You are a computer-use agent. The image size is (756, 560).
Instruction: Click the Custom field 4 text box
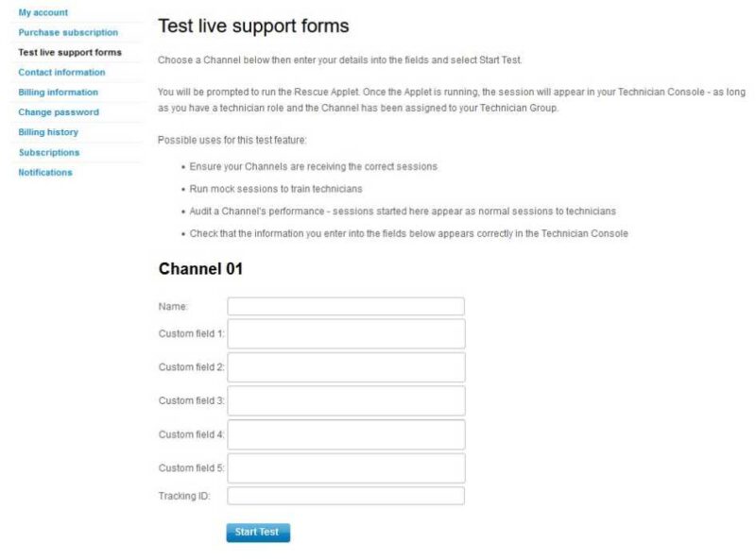click(346, 434)
